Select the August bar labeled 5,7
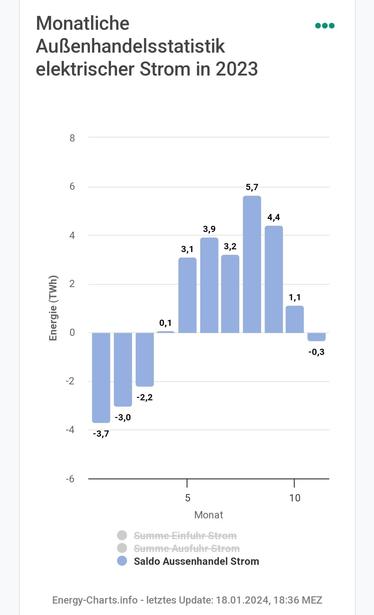This screenshot has height=615, width=374. pyautogui.click(x=252, y=264)
